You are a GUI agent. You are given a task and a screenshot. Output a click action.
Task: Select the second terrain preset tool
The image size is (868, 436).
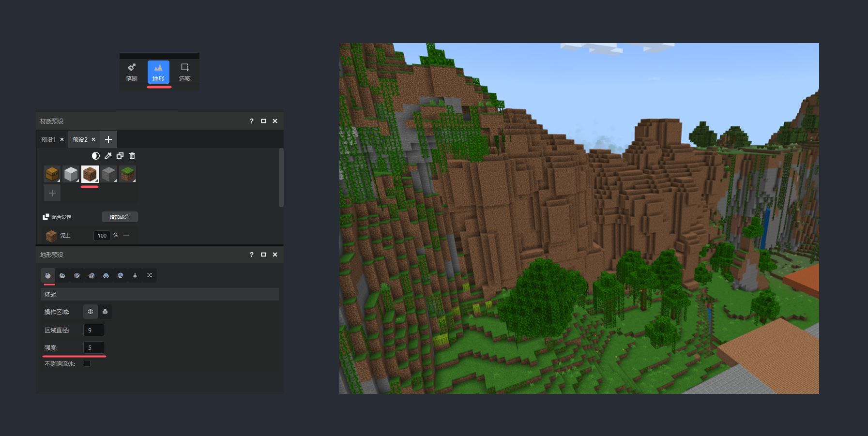62,275
